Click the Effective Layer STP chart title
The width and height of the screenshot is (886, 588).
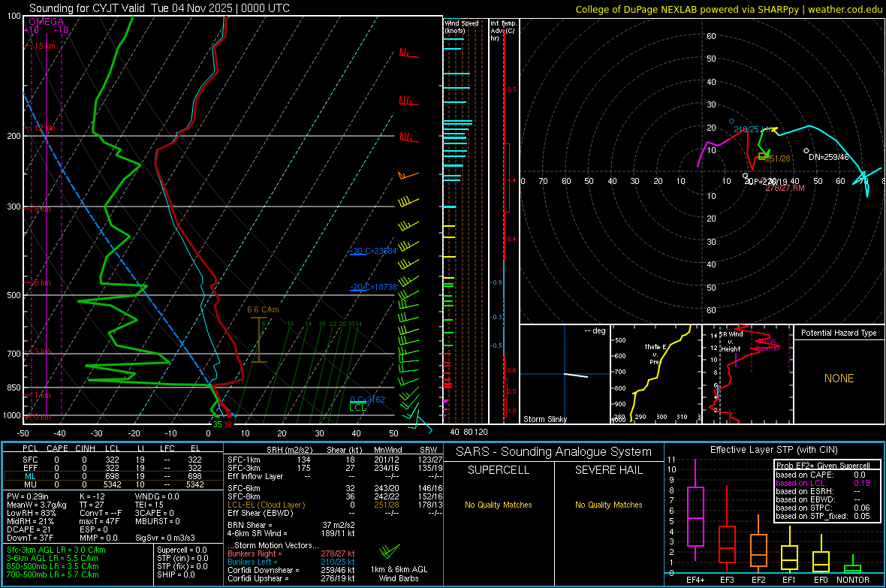(x=773, y=450)
